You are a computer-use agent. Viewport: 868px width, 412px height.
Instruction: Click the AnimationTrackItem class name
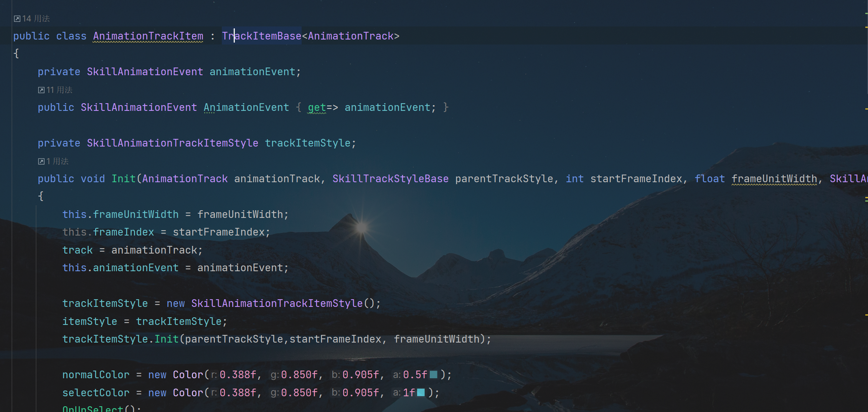(148, 36)
